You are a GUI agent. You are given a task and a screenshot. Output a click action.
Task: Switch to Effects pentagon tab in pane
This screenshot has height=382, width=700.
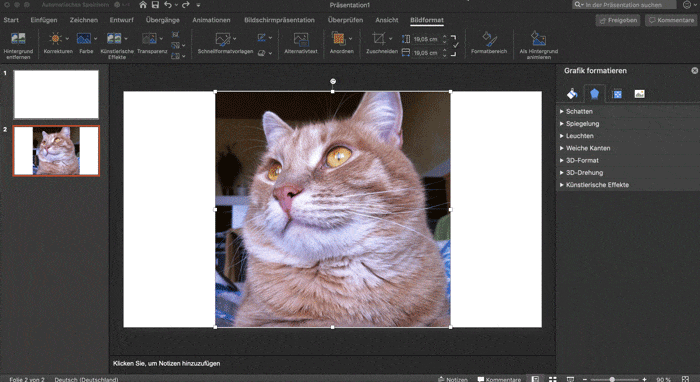tap(594, 94)
